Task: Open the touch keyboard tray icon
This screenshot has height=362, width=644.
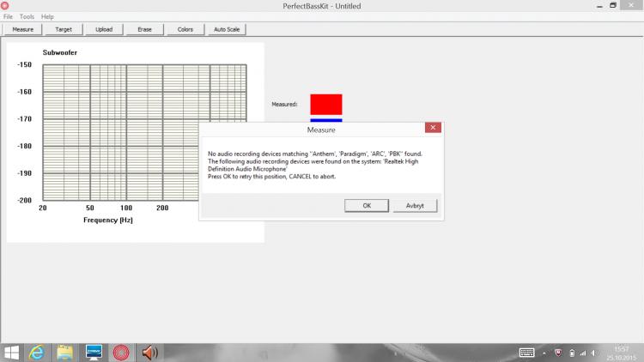Action: [526, 353]
